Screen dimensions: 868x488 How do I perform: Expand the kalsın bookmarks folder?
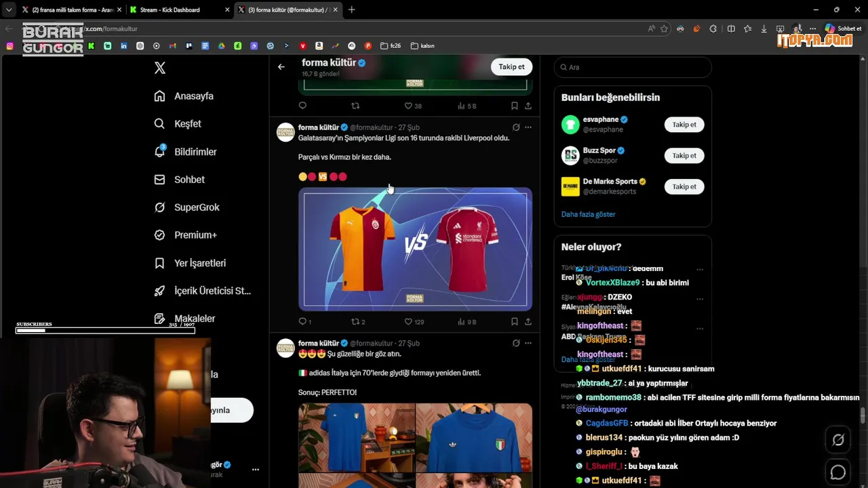click(x=422, y=46)
